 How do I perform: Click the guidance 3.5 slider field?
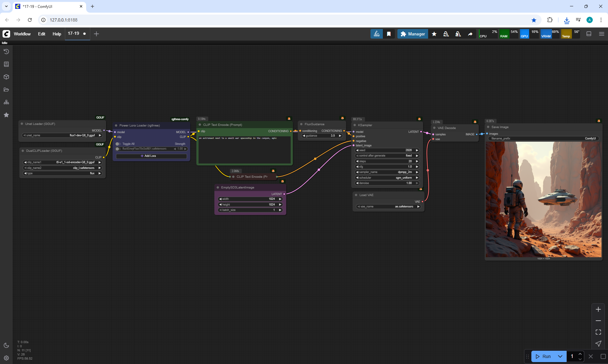point(322,136)
